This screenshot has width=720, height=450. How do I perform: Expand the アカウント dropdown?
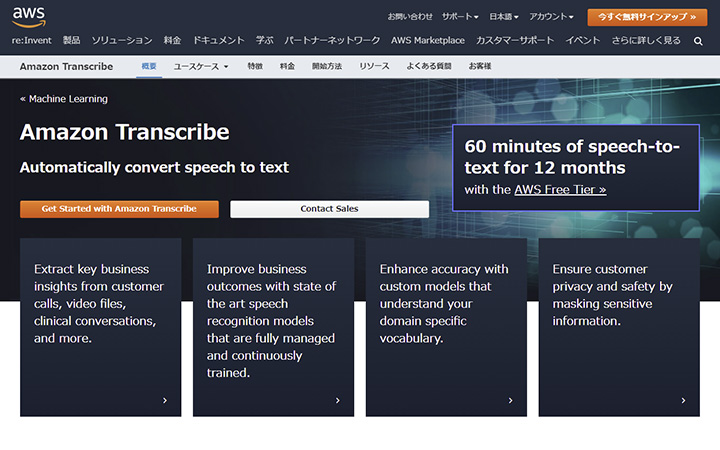pyautogui.click(x=551, y=17)
